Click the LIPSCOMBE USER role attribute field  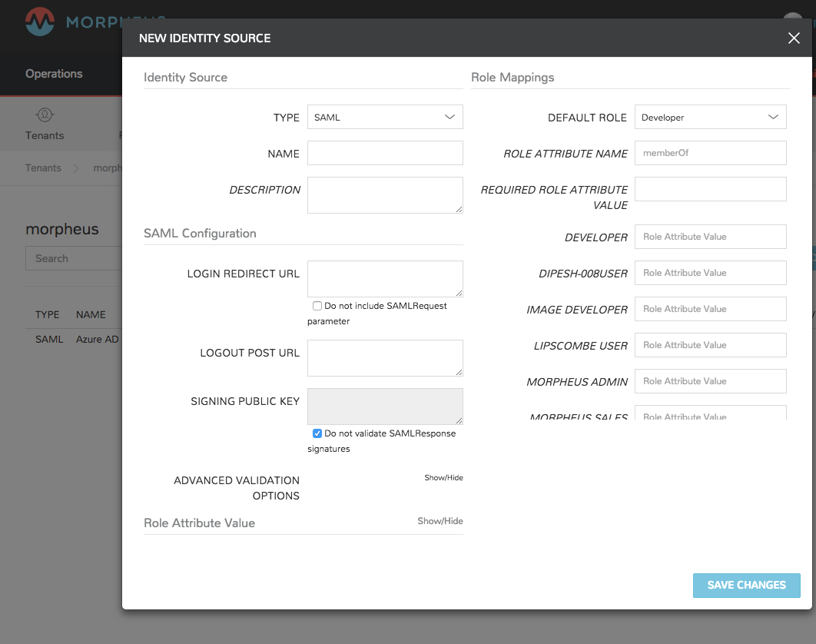point(711,345)
